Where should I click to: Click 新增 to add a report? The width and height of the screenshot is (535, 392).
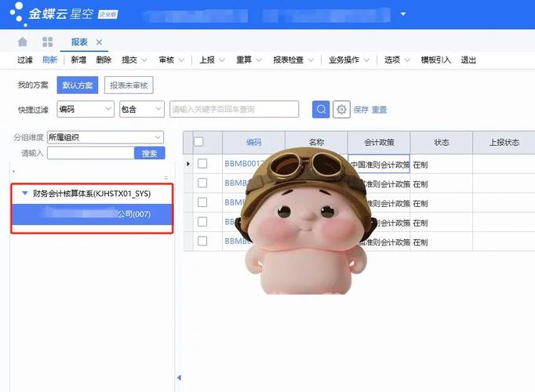[x=78, y=60]
